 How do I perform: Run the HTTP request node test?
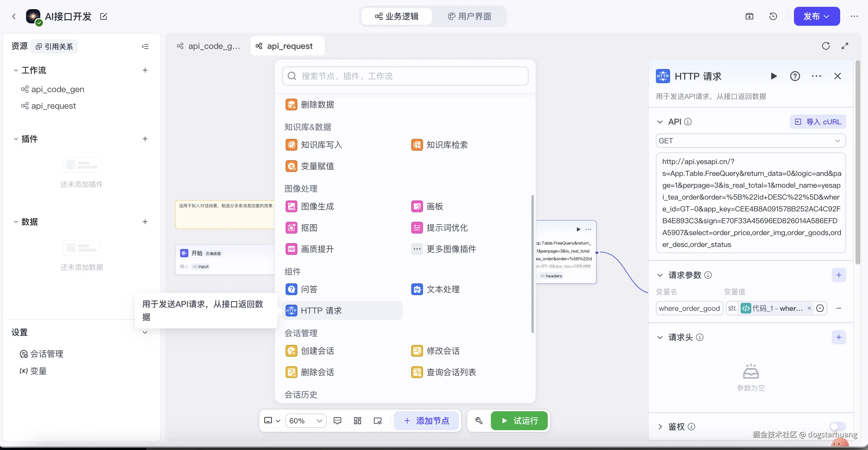pyautogui.click(x=774, y=76)
